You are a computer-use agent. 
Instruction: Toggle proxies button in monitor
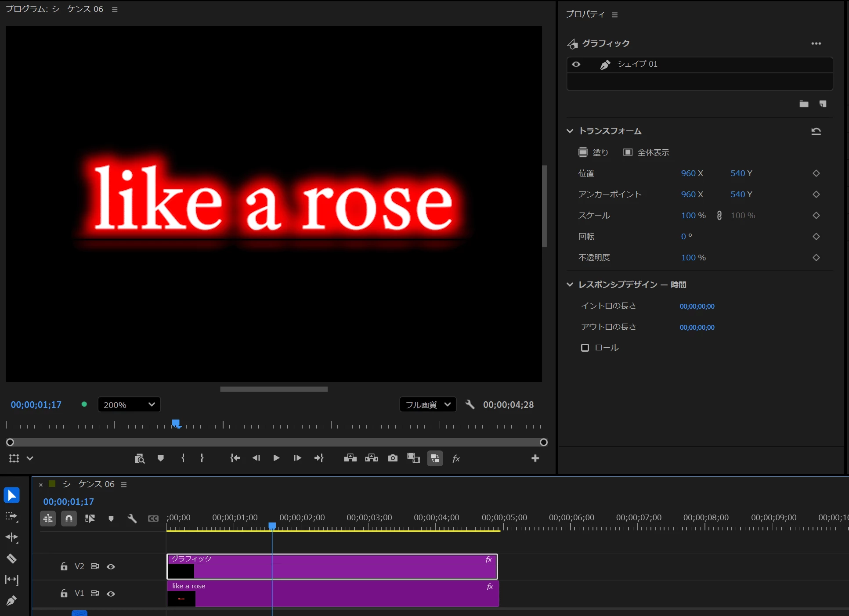(x=435, y=458)
